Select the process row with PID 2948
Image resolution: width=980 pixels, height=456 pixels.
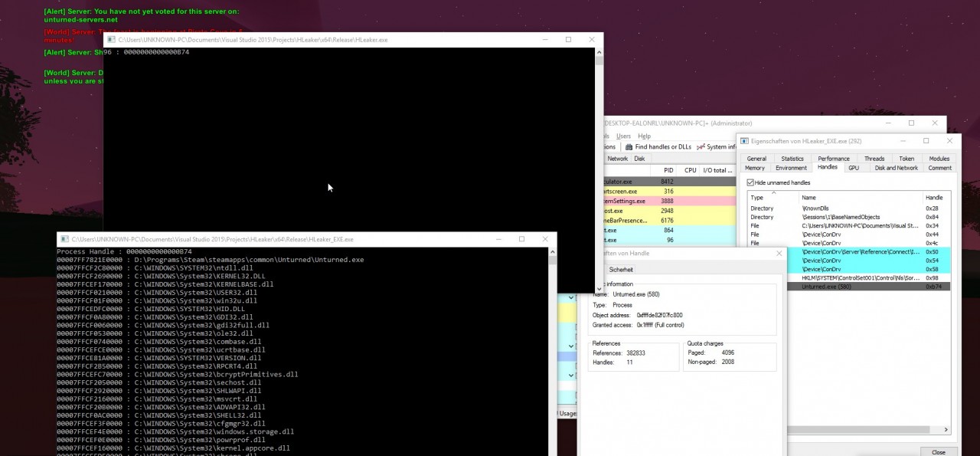669,211
